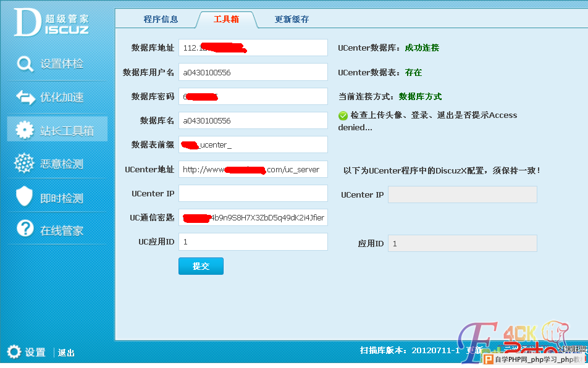Screen dimensions: 588x368
Task: Switch to the 更新缓存 tab
Action: pyautogui.click(x=292, y=19)
